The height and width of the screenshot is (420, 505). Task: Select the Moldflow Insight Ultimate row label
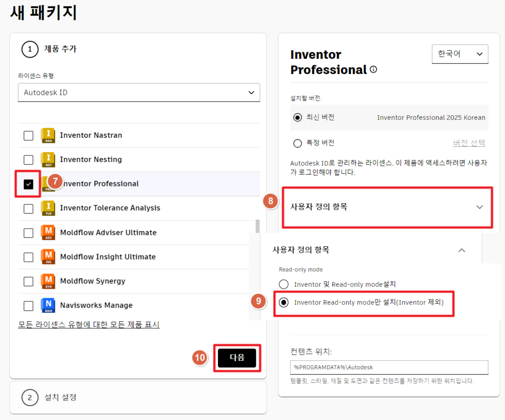click(x=108, y=257)
